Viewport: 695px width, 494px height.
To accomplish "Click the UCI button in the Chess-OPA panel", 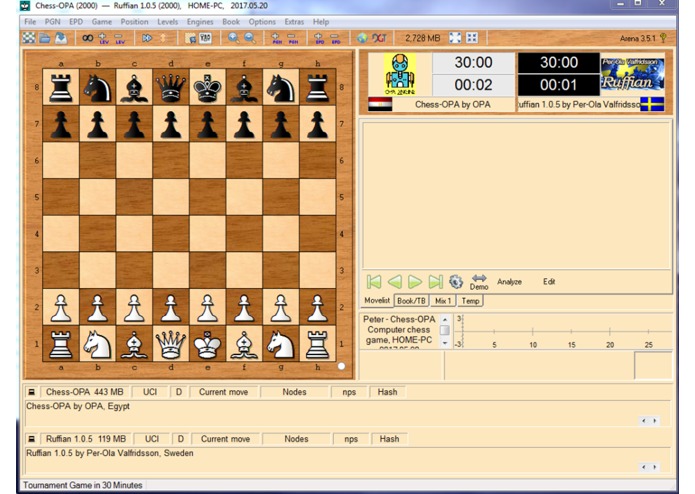I will point(150,392).
